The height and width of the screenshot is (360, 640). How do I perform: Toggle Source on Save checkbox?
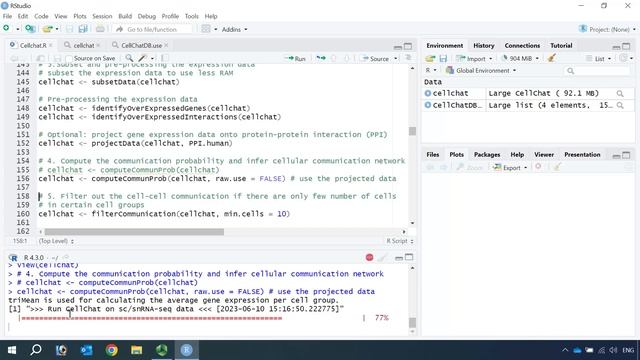(69, 59)
